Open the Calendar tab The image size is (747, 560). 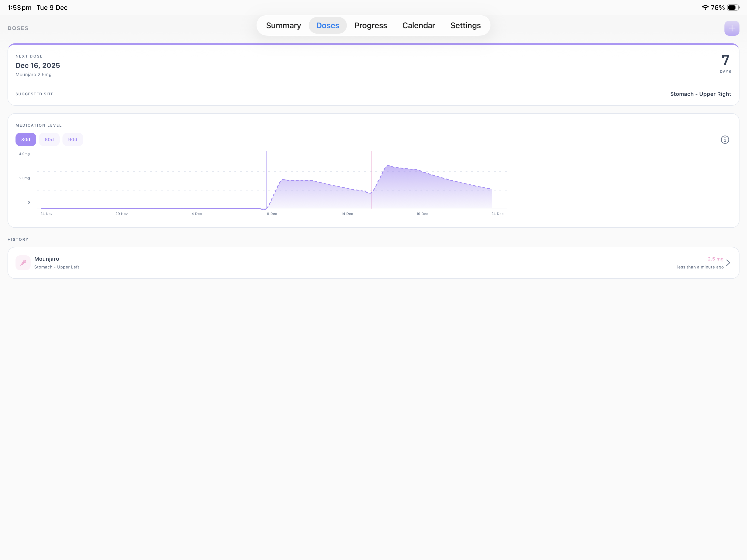pyautogui.click(x=418, y=25)
